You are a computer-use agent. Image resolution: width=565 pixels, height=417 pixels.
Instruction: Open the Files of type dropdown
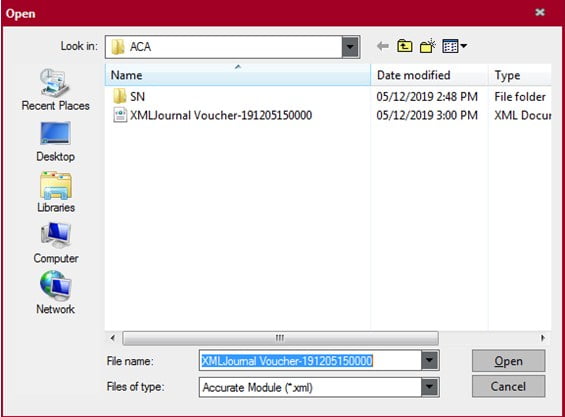coord(430,387)
